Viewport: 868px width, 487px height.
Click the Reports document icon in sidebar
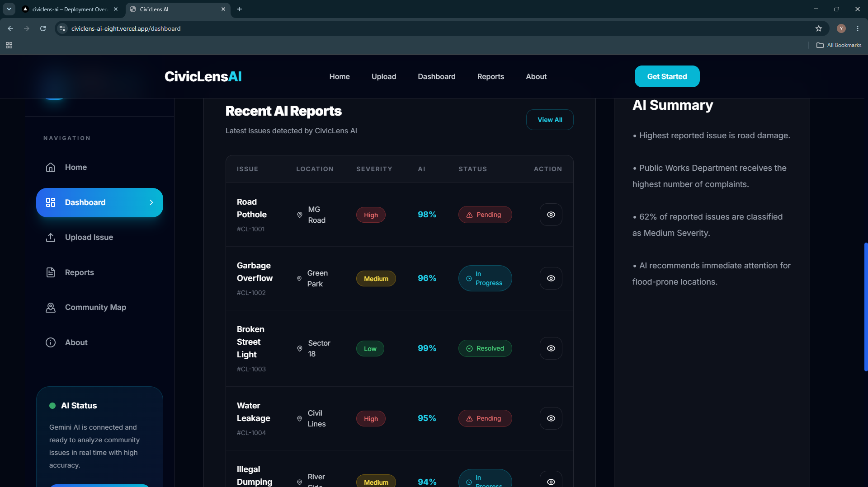51,272
